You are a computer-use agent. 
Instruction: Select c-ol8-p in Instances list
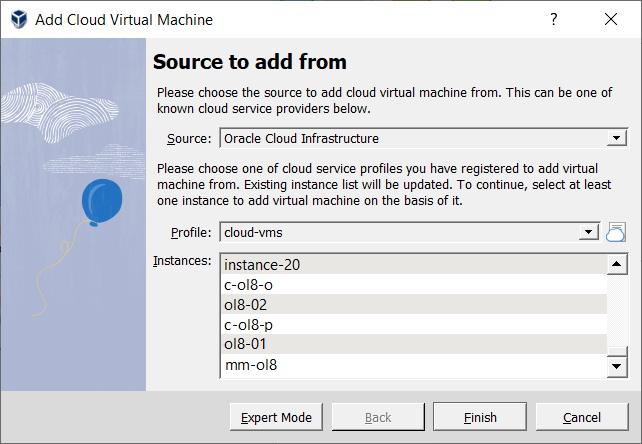point(414,324)
